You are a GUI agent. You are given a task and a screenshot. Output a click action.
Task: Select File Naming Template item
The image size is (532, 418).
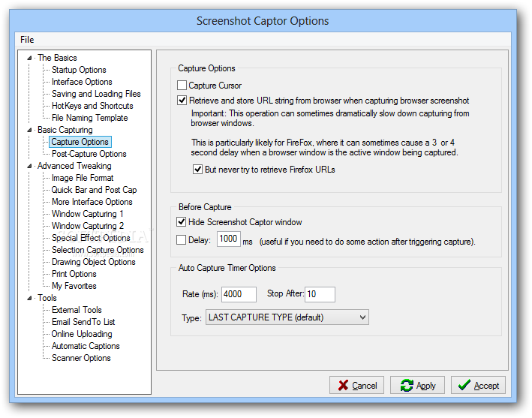tap(89, 118)
